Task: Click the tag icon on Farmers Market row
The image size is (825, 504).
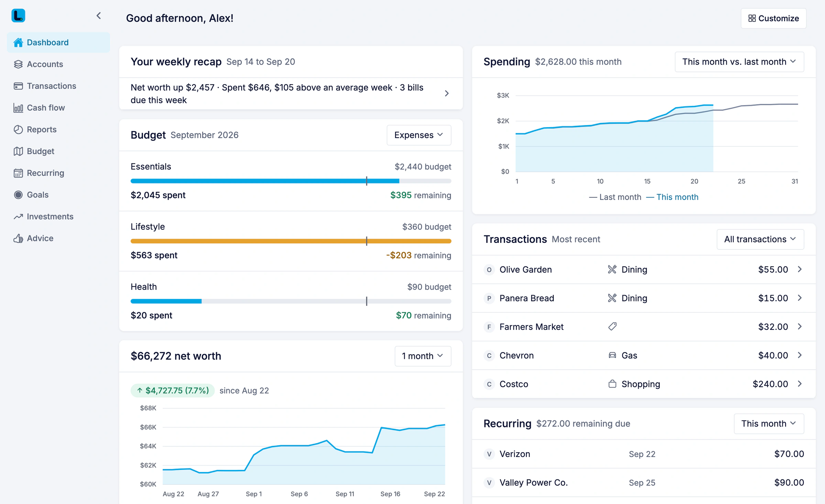Action: pyautogui.click(x=612, y=326)
